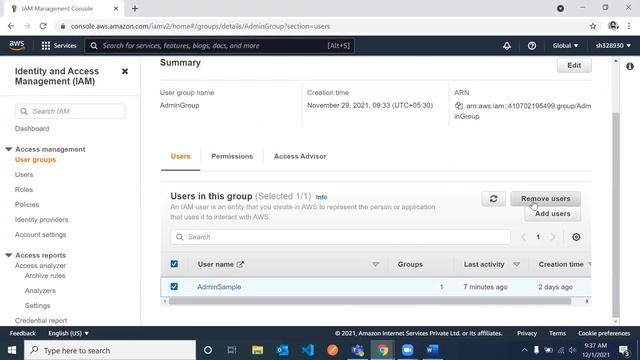Open Zoom from the taskbar
The width and height of the screenshot is (640, 360).
coord(407,350)
